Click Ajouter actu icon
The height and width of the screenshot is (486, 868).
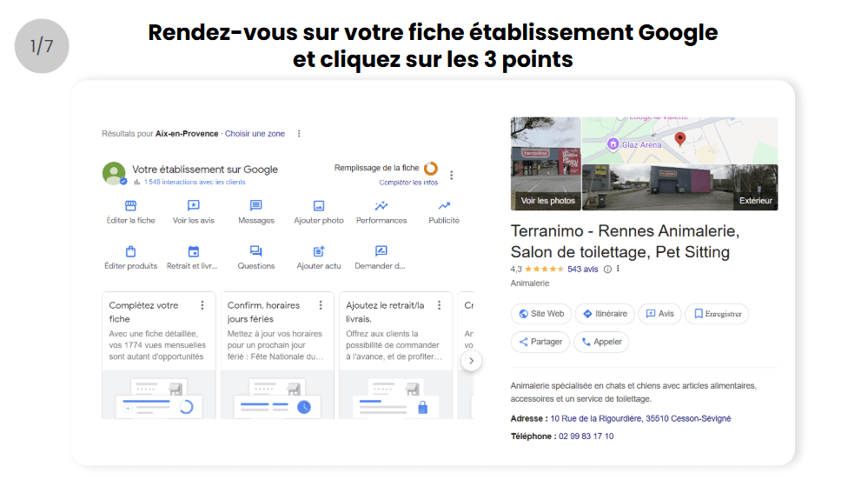pyautogui.click(x=319, y=251)
